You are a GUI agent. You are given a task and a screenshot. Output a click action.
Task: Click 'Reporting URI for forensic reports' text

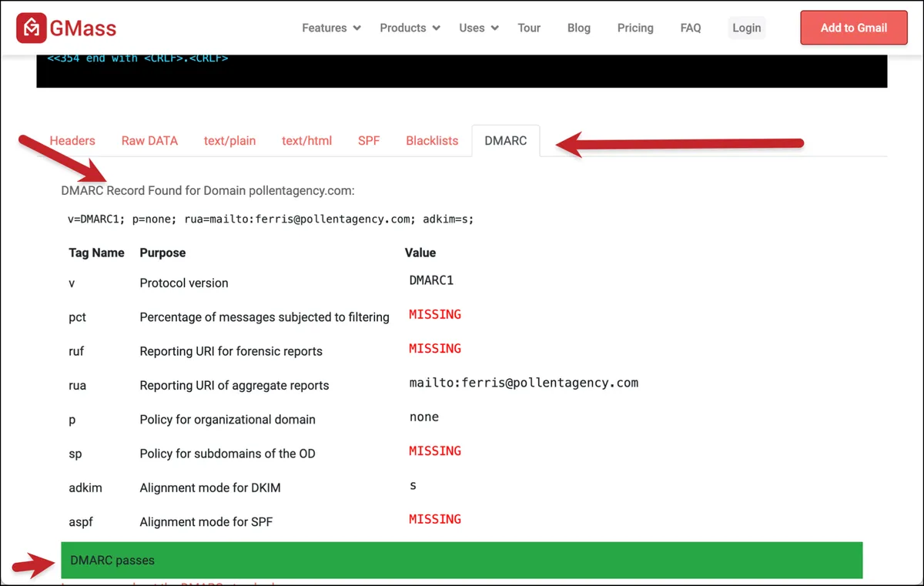[x=231, y=351]
